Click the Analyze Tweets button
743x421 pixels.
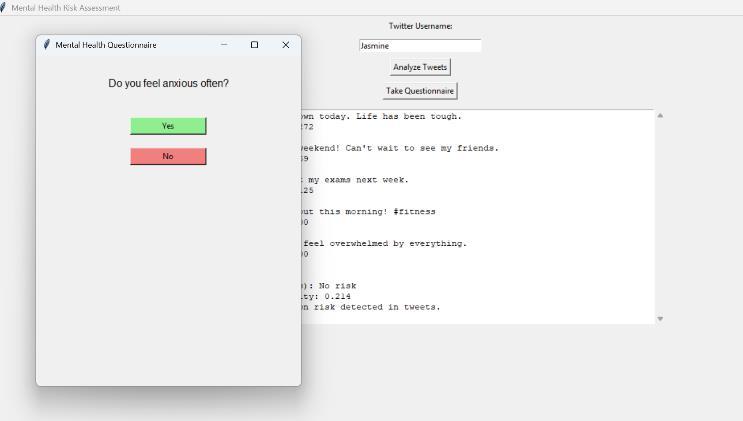pos(420,67)
